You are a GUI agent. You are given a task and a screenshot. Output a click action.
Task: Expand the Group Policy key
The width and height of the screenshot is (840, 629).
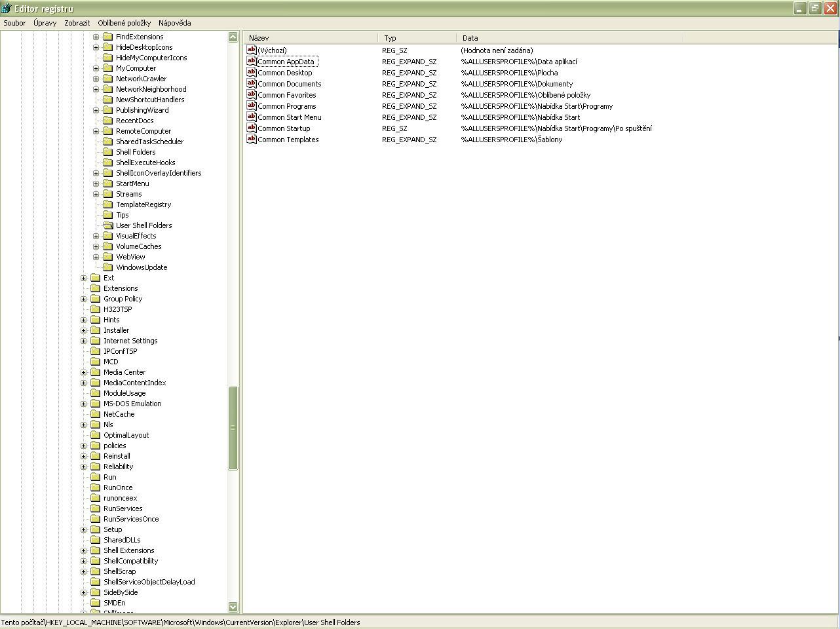pyautogui.click(x=83, y=299)
